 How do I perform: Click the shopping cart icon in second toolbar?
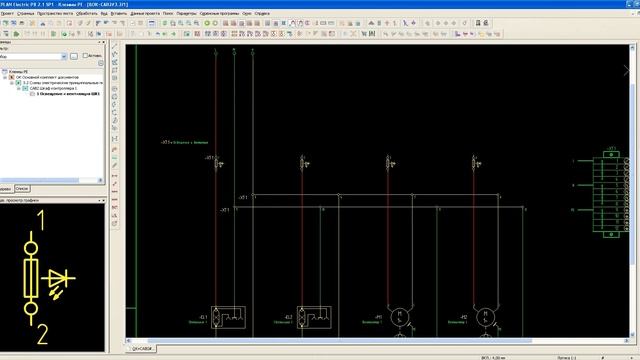[364, 34]
